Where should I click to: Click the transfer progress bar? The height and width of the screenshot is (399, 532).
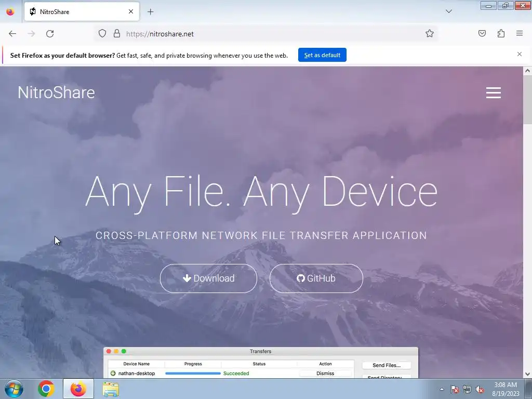coord(193,373)
